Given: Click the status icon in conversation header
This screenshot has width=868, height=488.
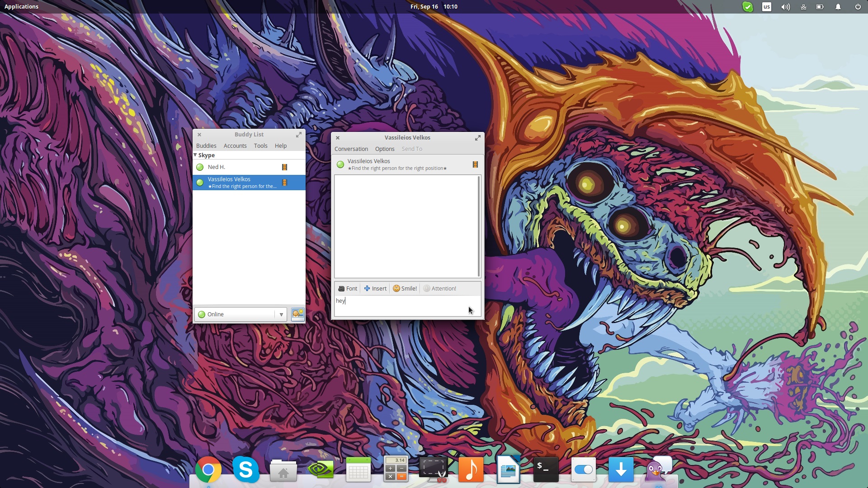Looking at the screenshot, I should [340, 164].
